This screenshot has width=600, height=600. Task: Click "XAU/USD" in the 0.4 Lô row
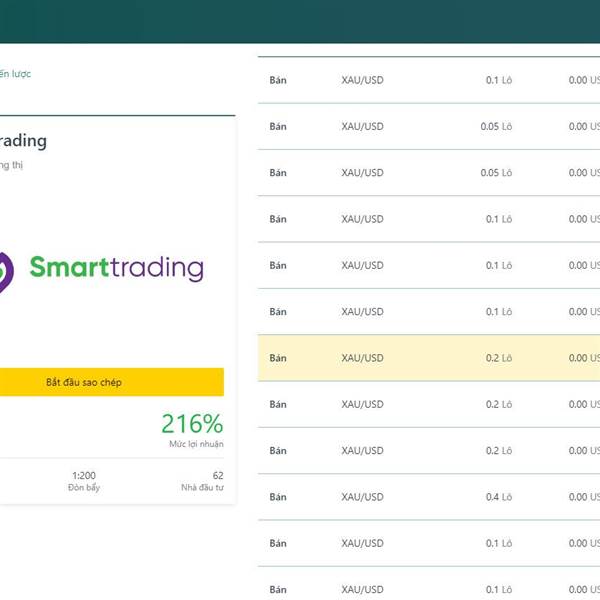click(362, 497)
